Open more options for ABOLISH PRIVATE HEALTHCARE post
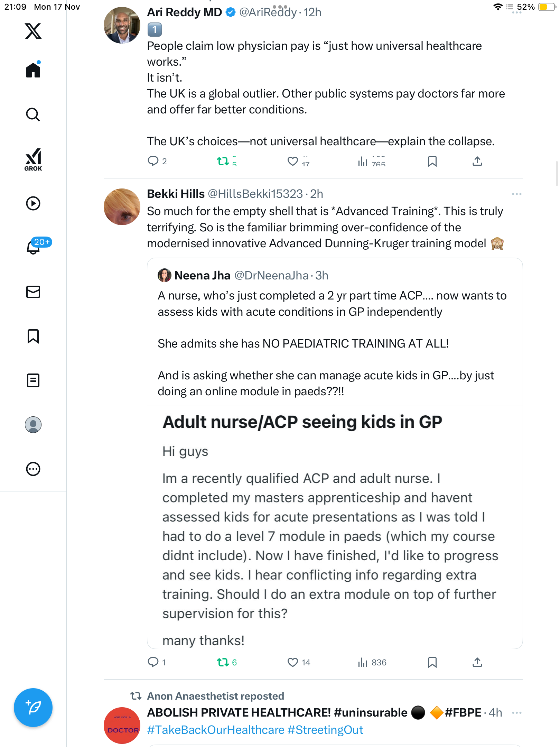560x747 pixels. pyautogui.click(x=516, y=713)
